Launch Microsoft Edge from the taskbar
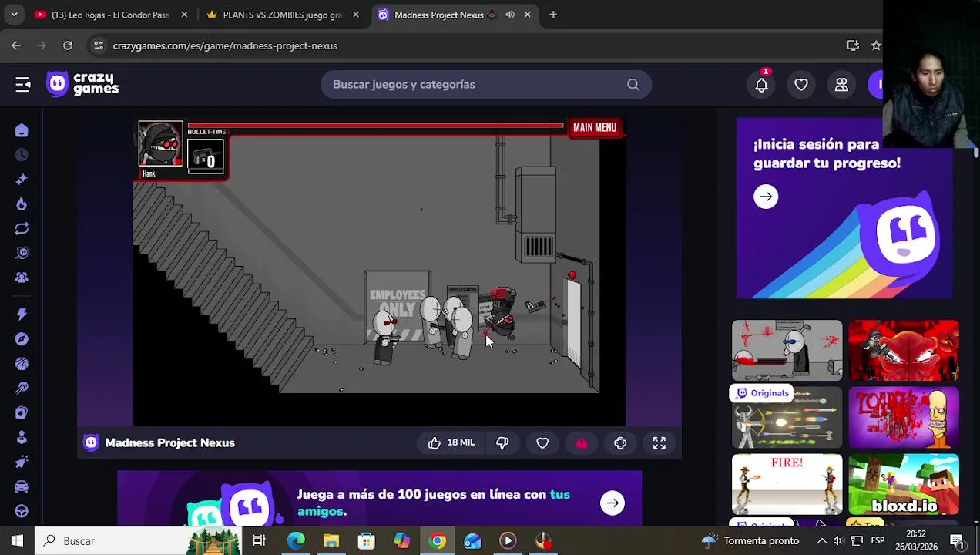The width and height of the screenshot is (980, 555). (296, 540)
